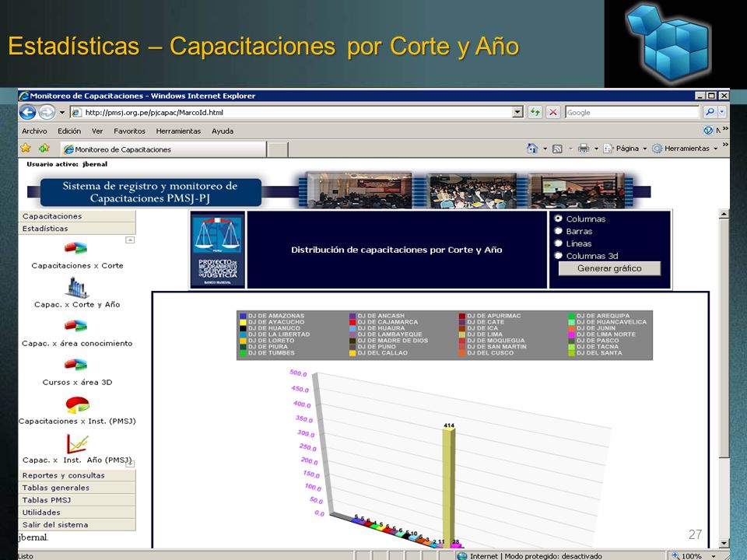Click the Google search box
This screenshot has height=560, width=747.
tap(633, 112)
